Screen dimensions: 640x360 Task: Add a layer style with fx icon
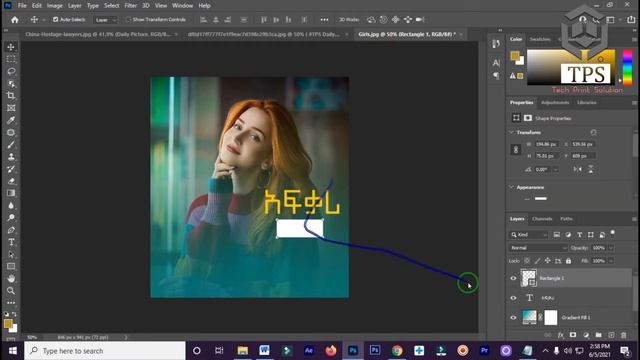pyautogui.click(x=561, y=335)
